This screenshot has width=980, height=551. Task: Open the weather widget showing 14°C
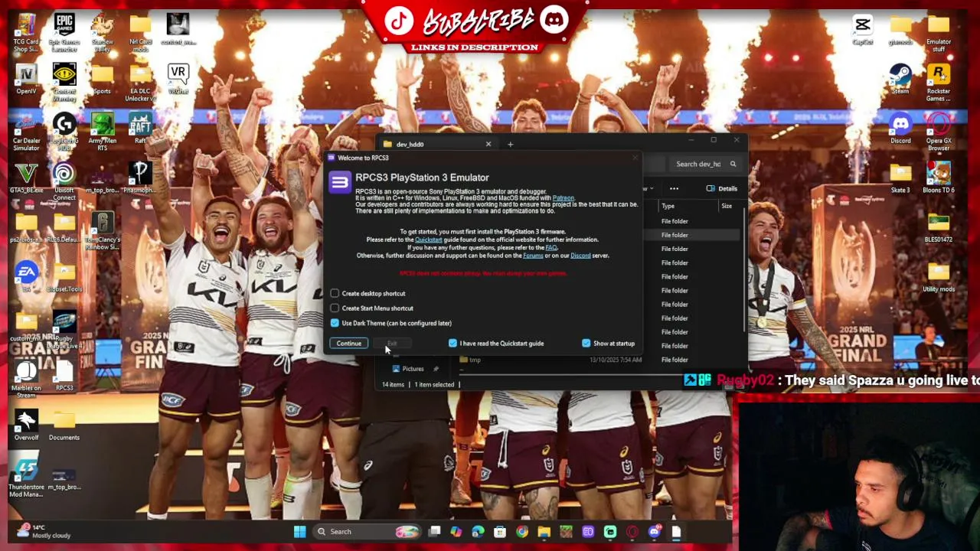click(44, 531)
